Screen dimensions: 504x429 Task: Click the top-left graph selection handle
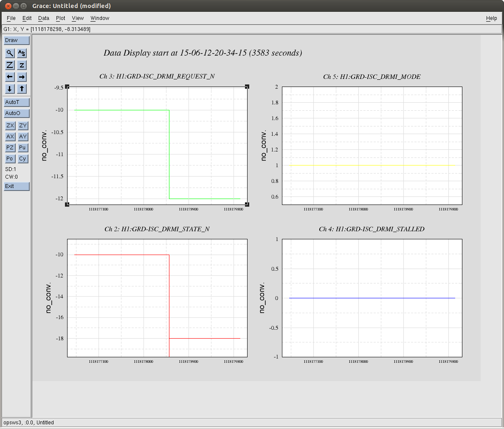(x=67, y=87)
